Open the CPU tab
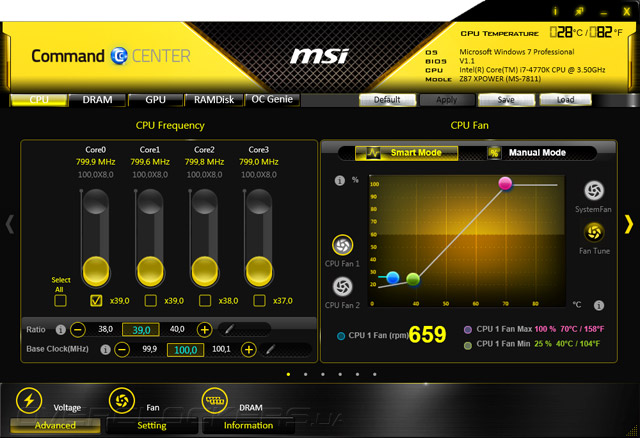 point(39,100)
